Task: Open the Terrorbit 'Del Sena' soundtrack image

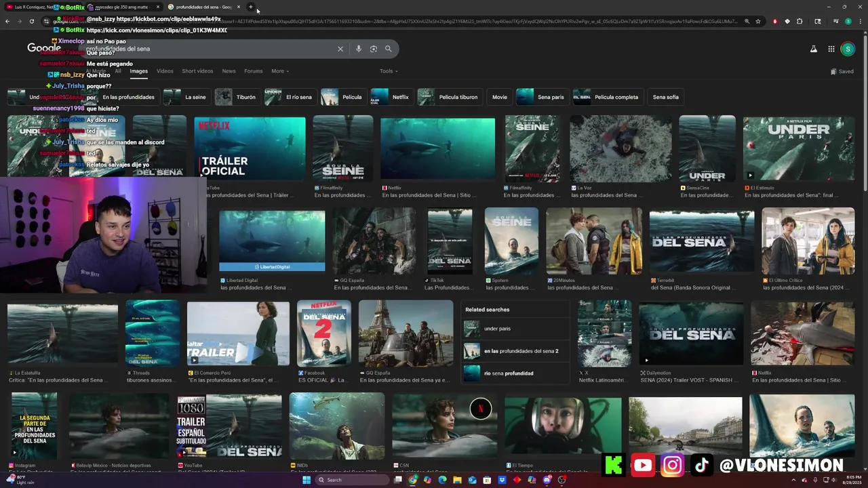Action: [702, 241]
